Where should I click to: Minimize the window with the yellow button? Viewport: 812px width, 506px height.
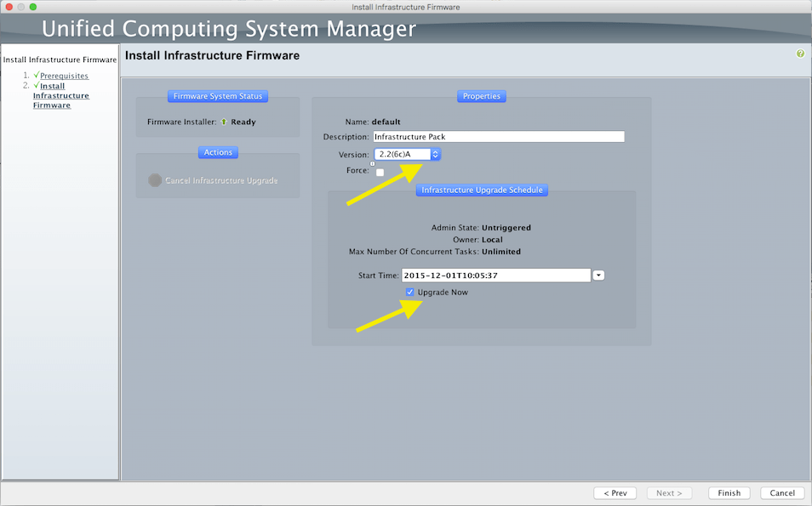click(x=22, y=7)
